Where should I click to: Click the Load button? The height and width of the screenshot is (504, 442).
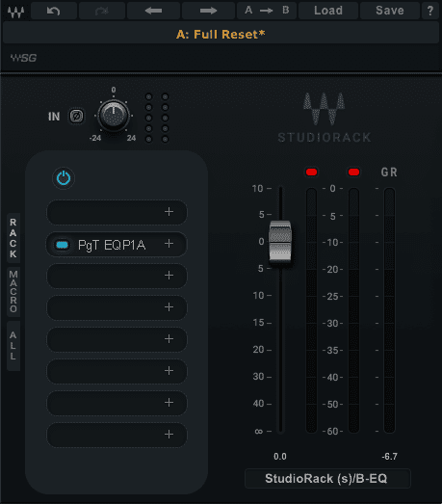(328, 11)
